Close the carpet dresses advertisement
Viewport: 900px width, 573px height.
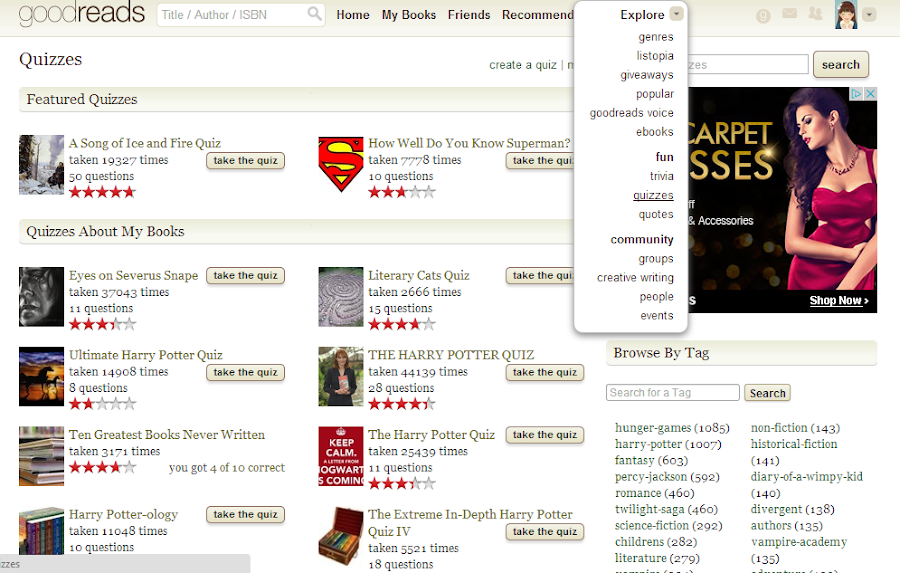tap(870, 94)
